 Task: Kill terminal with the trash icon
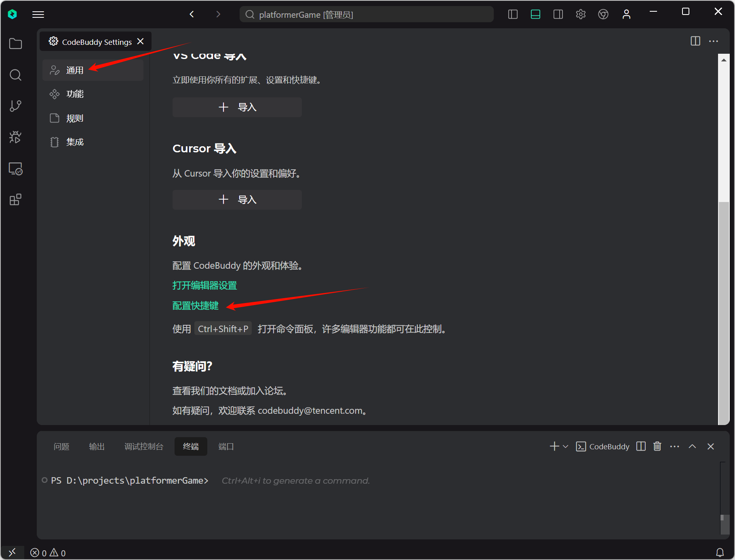tap(657, 446)
